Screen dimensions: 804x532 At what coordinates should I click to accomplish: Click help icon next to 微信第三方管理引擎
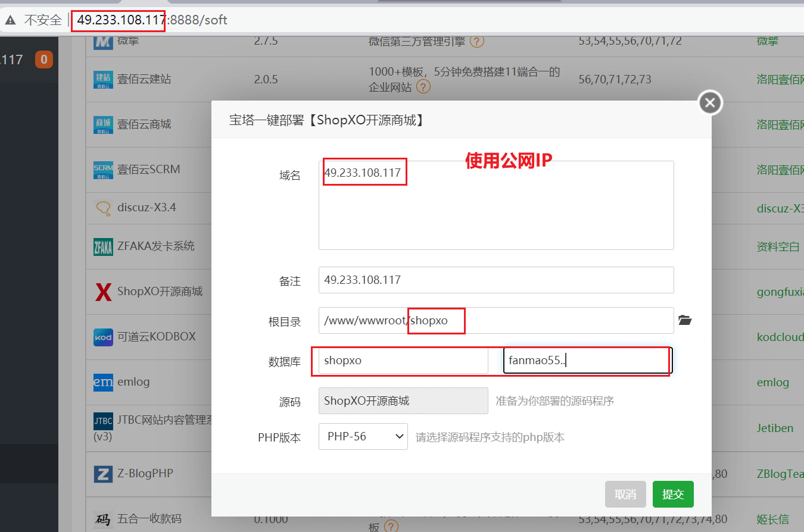pyautogui.click(x=477, y=42)
